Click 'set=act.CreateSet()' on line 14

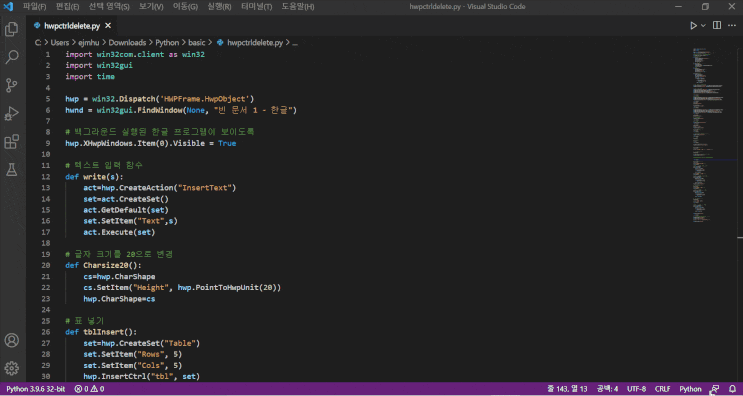click(x=126, y=199)
